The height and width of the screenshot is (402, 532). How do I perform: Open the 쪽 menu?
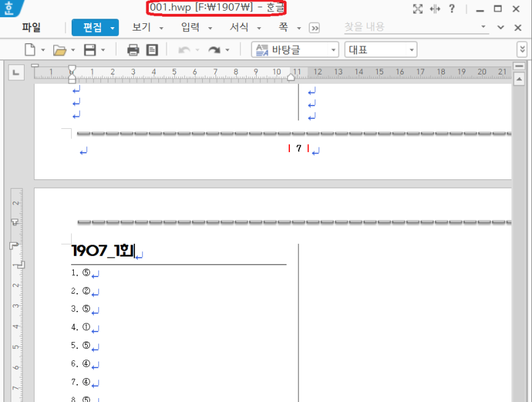click(283, 27)
